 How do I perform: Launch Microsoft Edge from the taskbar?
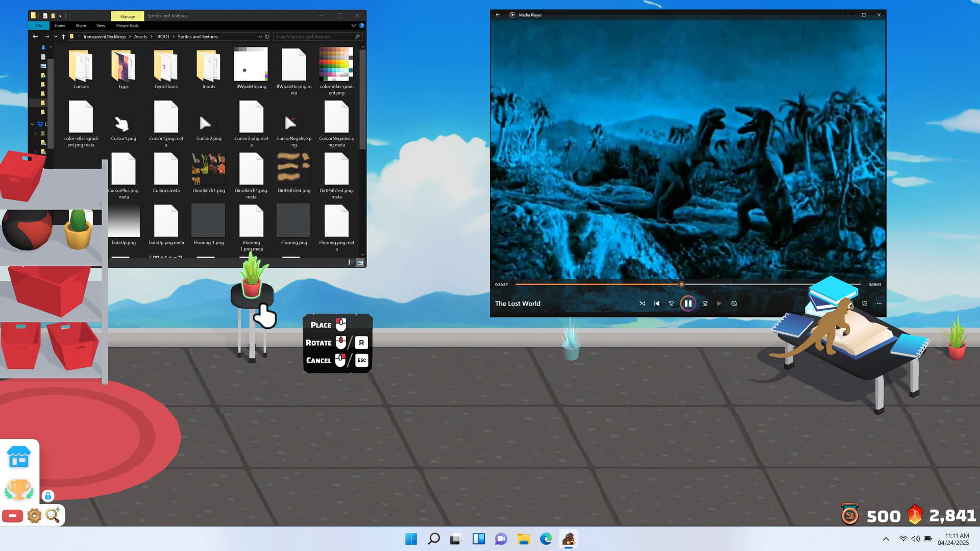pos(546,539)
